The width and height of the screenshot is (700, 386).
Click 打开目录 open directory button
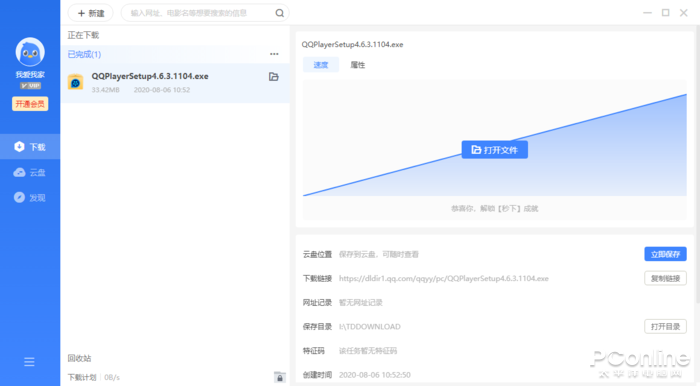(x=665, y=326)
